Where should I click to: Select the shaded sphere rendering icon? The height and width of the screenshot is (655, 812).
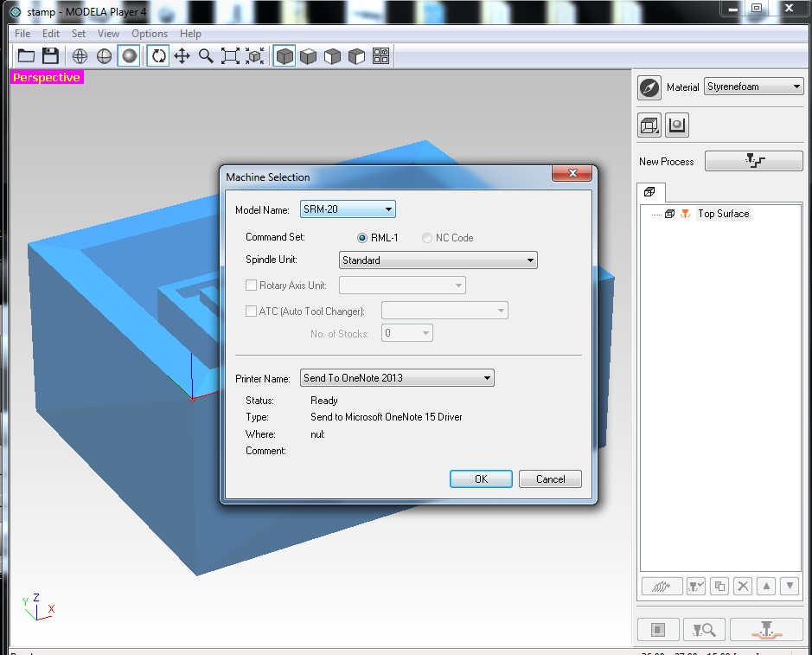[x=129, y=56]
